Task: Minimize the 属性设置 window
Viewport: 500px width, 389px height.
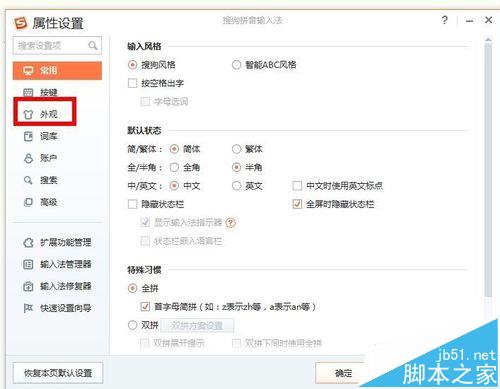Action: click(x=469, y=21)
